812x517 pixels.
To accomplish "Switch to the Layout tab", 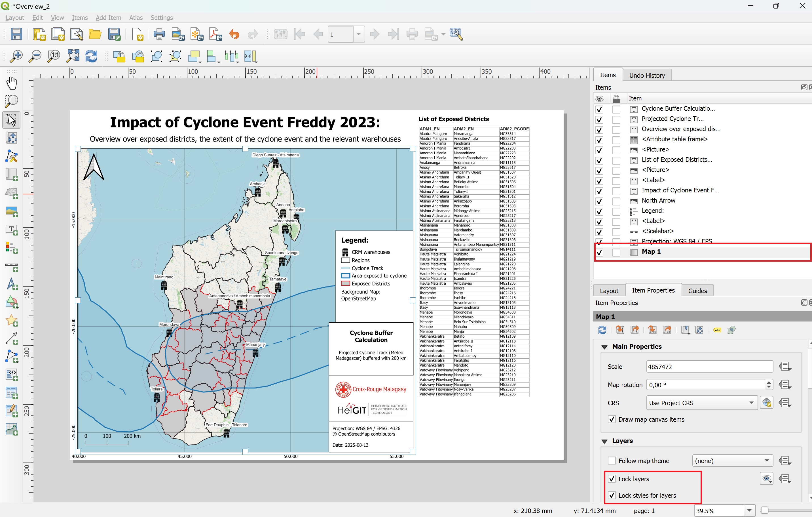I will (x=609, y=290).
